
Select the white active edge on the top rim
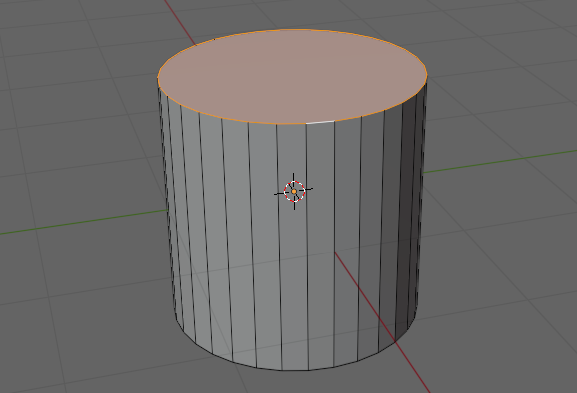[x=320, y=122]
